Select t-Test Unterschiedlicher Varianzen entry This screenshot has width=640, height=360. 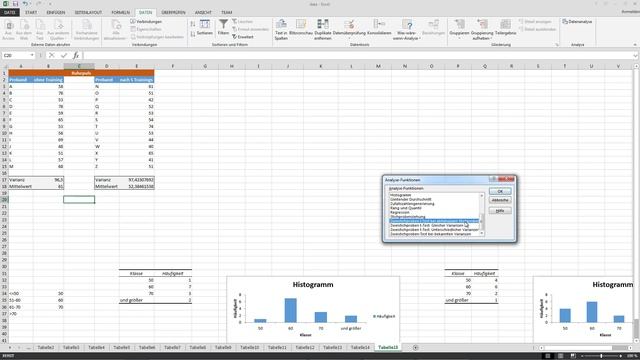click(434, 229)
